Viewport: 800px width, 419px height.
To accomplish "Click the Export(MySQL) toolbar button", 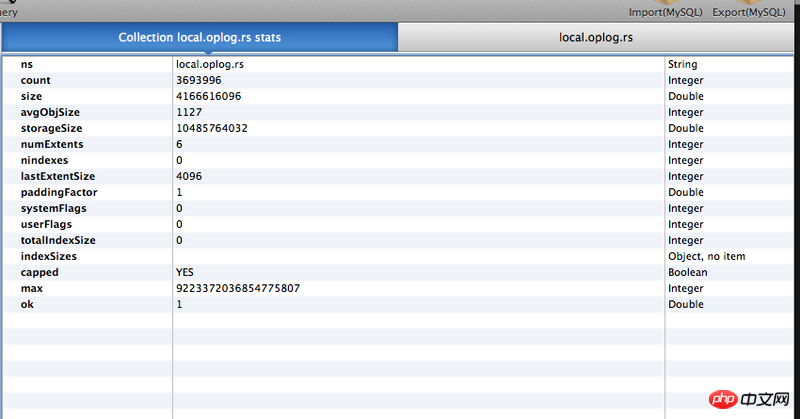I will pos(749,10).
